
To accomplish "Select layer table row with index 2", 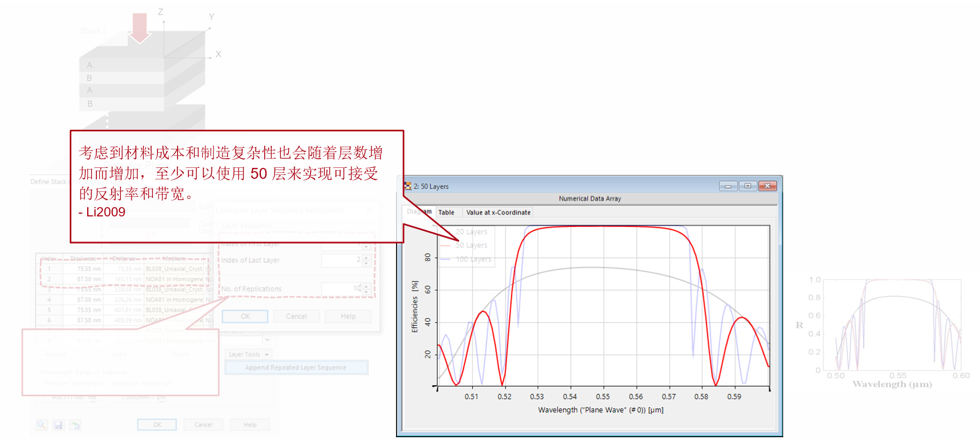I will (125, 279).
